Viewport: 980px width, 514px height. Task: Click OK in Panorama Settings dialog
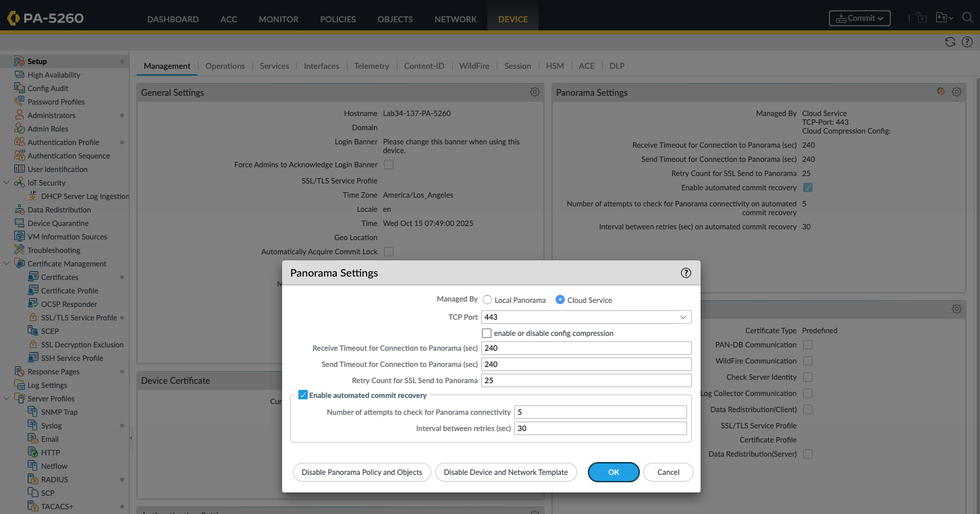click(x=614, y=472)
